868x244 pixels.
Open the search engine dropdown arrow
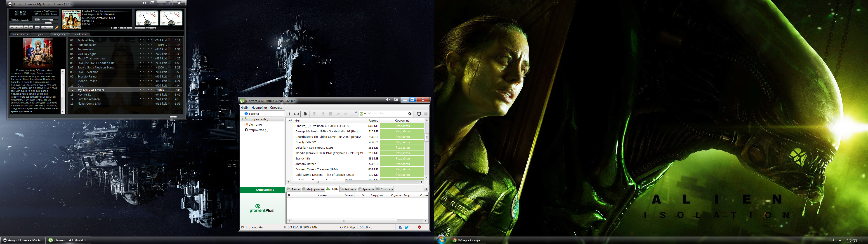click(x=365, y=114)
